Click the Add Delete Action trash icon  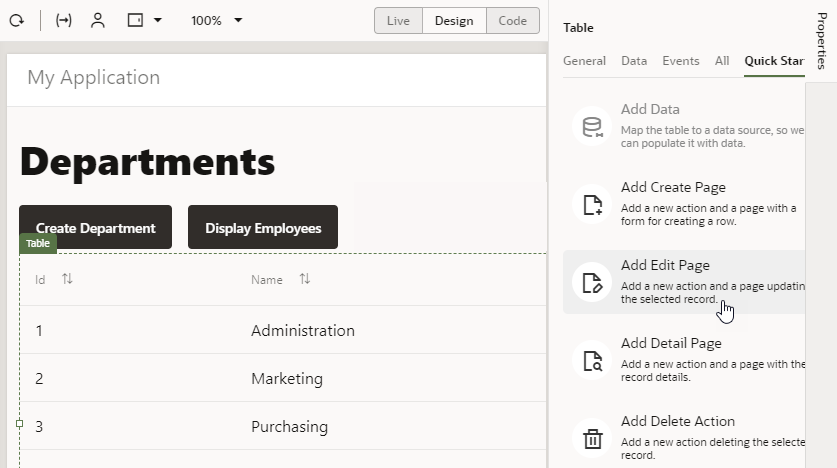592,438
